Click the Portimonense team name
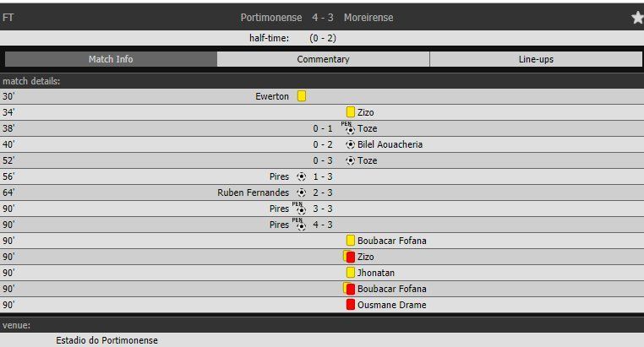The width and height of the screenshot is (644, 347). tap(271, 18)
